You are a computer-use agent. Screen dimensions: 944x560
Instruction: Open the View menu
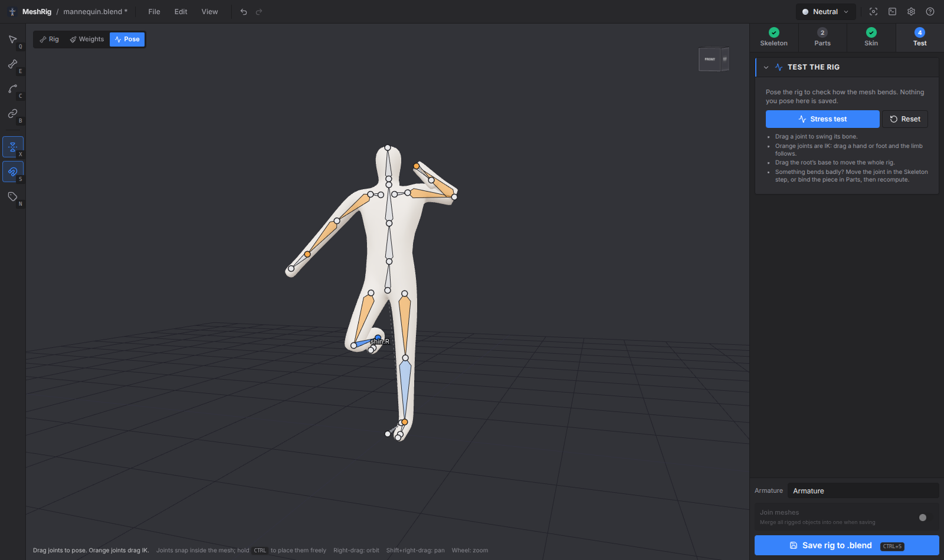coord(209,12)
